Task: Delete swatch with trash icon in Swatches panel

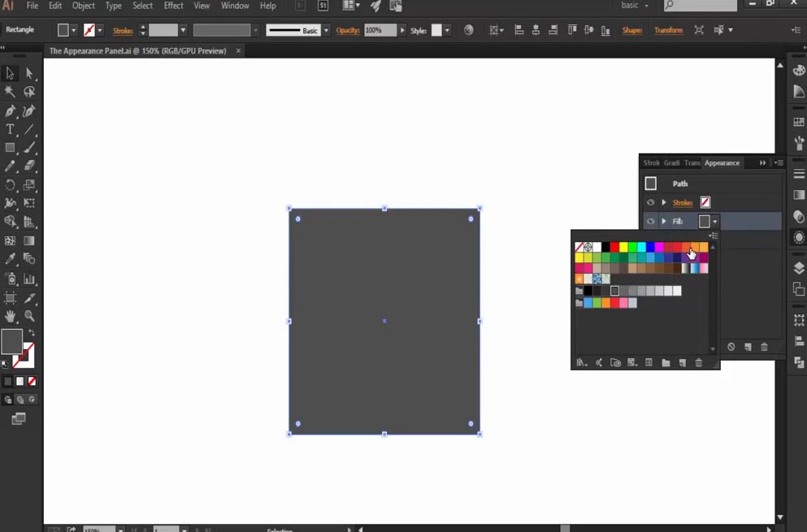Action: coord(698,363)
